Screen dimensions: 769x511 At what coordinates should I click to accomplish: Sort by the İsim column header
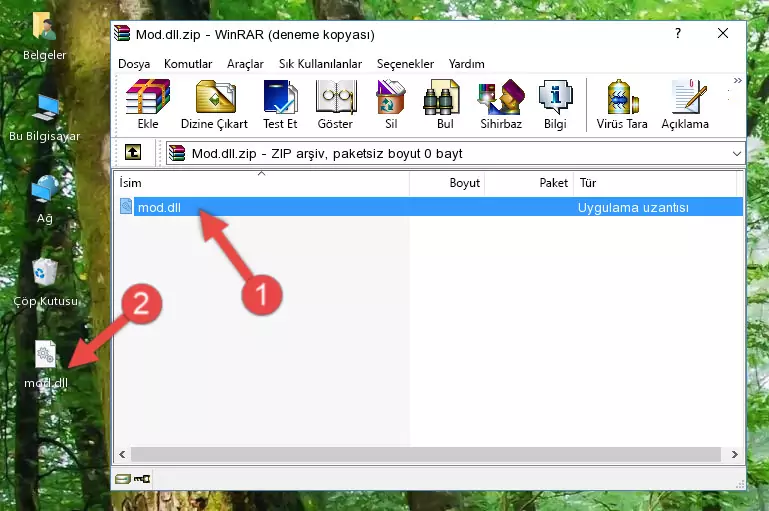[x=262, y=183]
